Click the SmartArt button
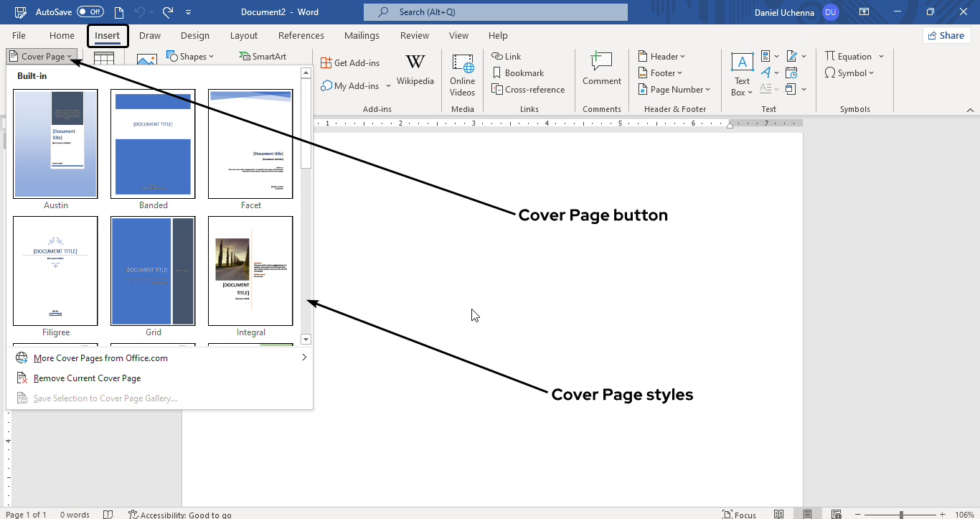The width and height of the screenshot is (980, 519). coord(263,57)
